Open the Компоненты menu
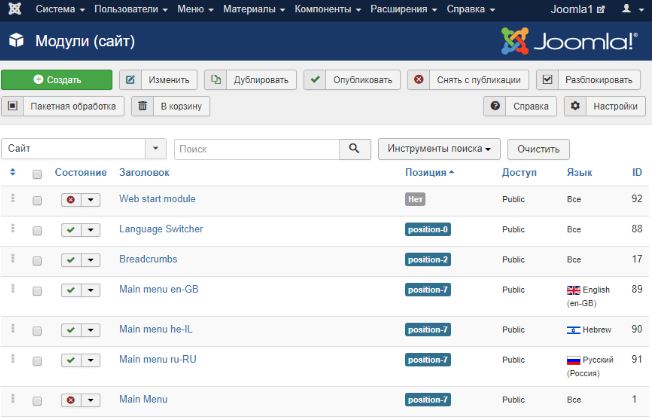The height and width of the screenshot is (417, 652). click(x=328, y=9)
